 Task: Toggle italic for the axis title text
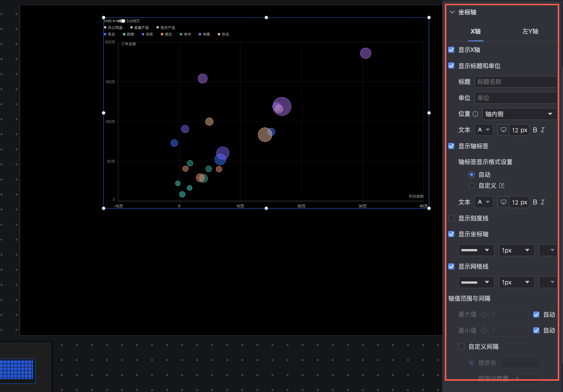coord(542,130)
